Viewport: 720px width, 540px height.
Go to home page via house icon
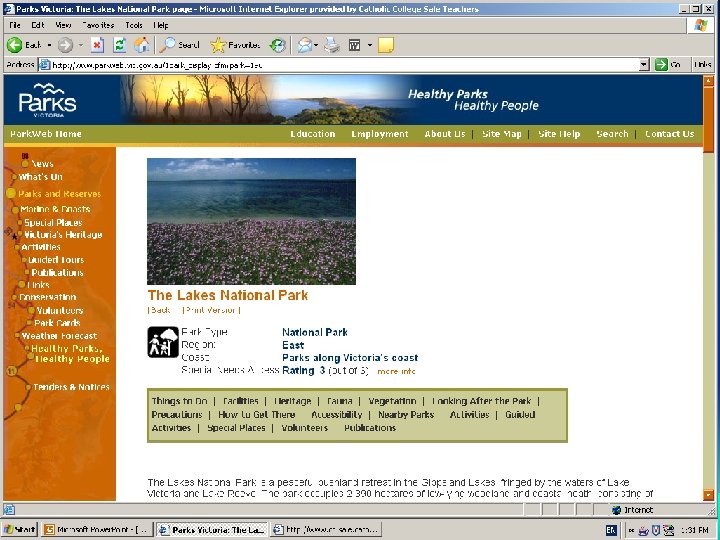click(x=141, y=45)
